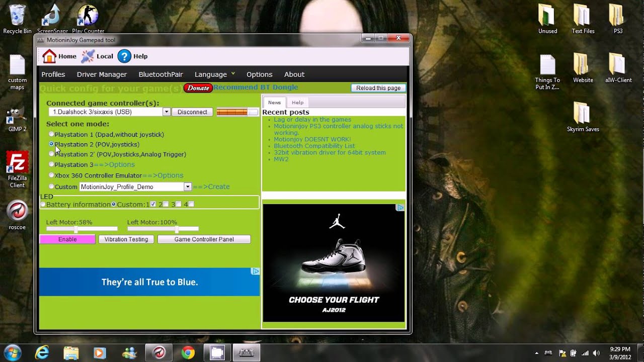Open the Game Controller Panel

[204, 239]
